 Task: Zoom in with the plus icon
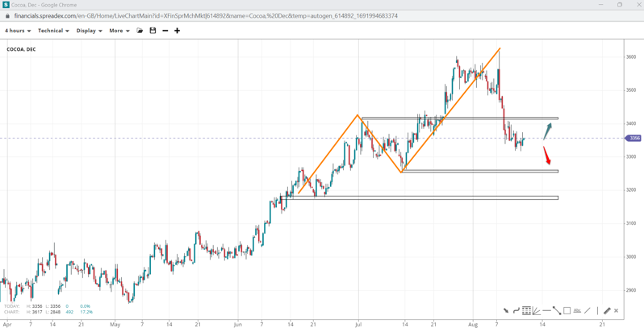click(177, 31)
